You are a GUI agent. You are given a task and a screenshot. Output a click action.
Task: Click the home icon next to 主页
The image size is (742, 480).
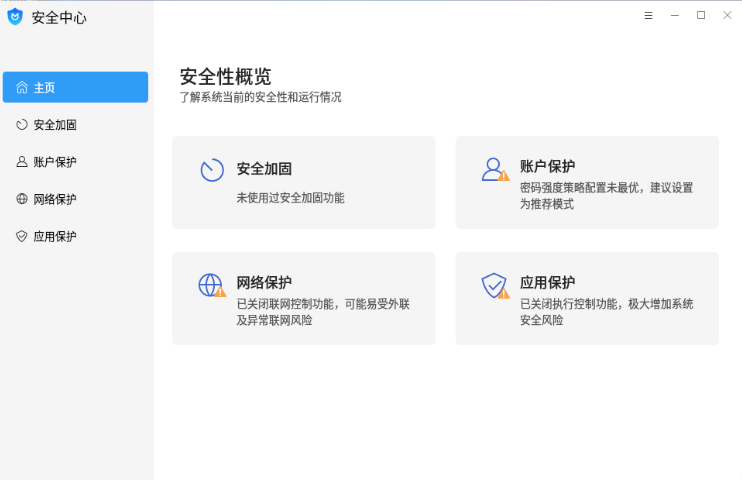[22, 87]
